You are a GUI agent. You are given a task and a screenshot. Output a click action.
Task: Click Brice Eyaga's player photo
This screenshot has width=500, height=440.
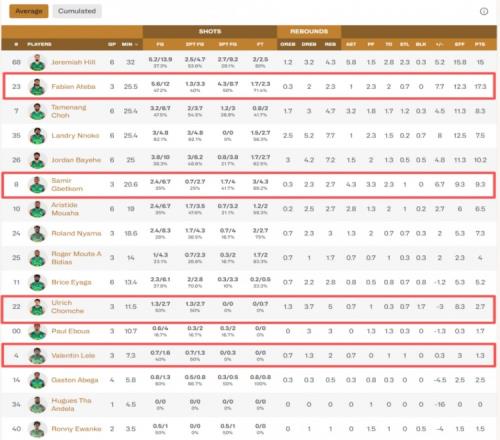(37, 282)
